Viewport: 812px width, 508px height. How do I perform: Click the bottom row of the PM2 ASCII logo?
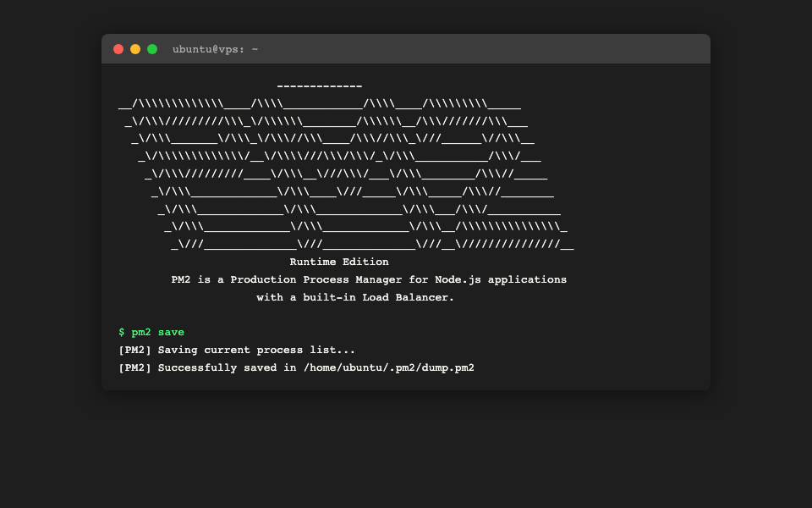click(372, 244)
